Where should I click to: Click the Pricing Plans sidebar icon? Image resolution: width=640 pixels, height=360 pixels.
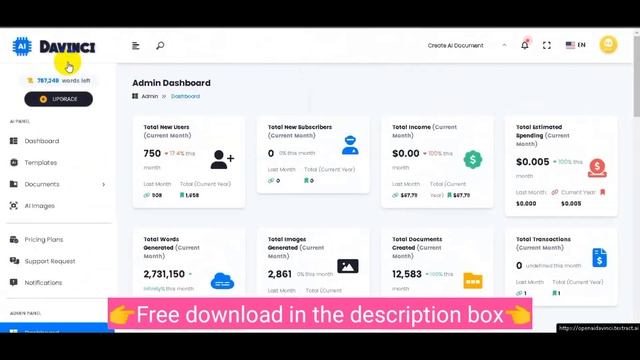click(x=14, y=240)
